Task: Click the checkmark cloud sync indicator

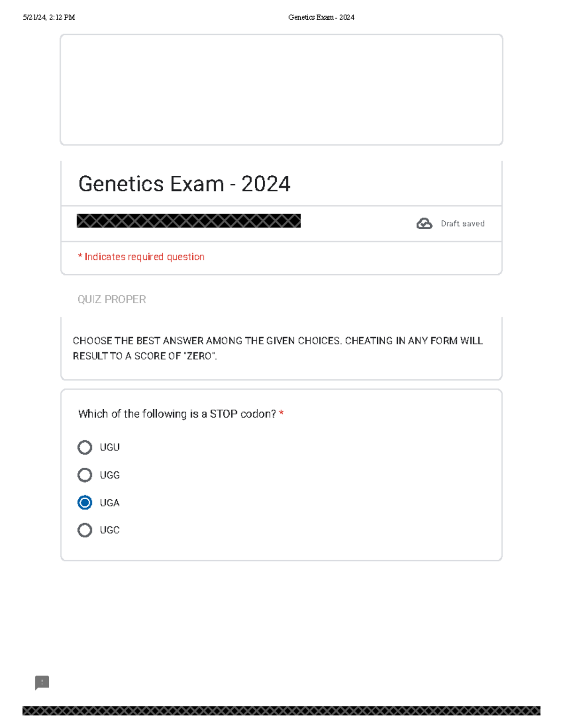Action: click(424, 224)
